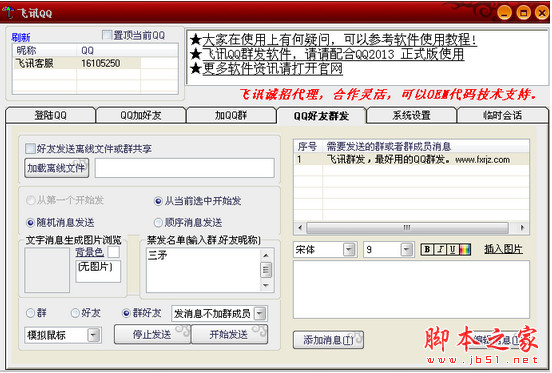Click the 序号 column header
552x373 pixels.
tap(308, 146)
